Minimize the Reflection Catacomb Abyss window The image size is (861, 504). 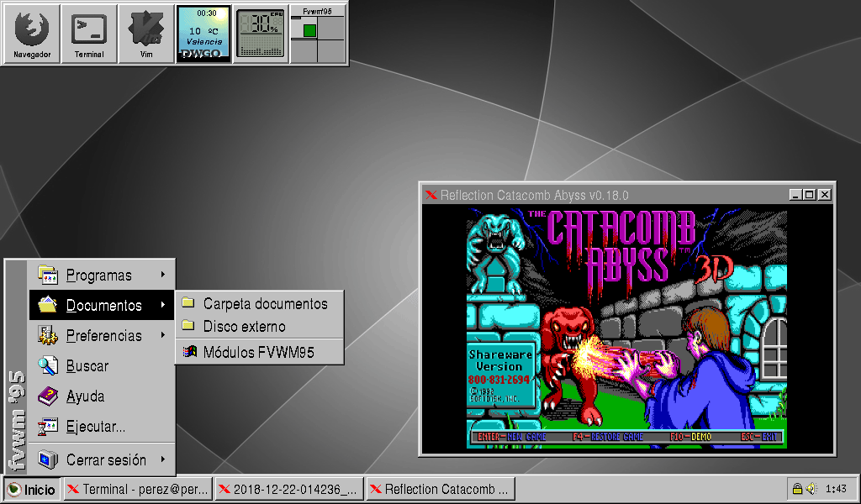[795, 195]
